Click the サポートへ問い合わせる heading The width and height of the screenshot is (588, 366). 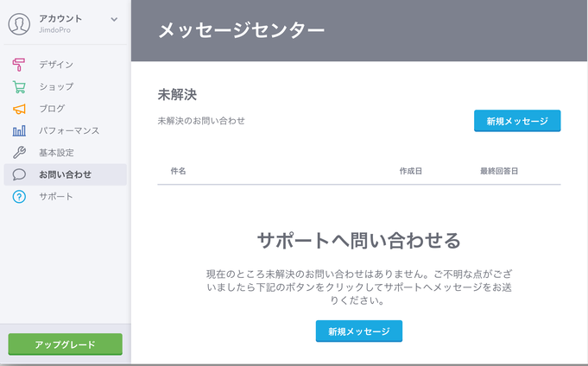click(x=359, y=240)
